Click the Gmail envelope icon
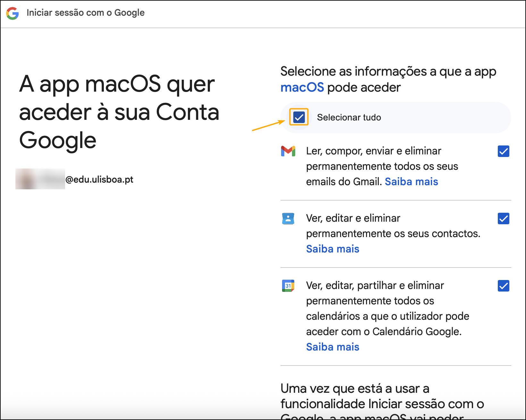The height and width of the screenshot is (420, 526). [288, 151]
